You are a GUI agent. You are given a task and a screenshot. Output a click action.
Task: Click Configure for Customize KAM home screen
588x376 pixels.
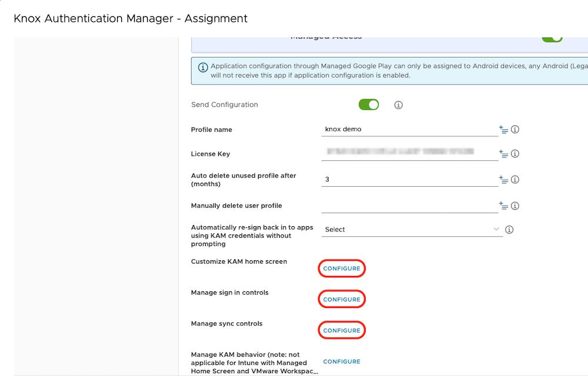(342, 268)
